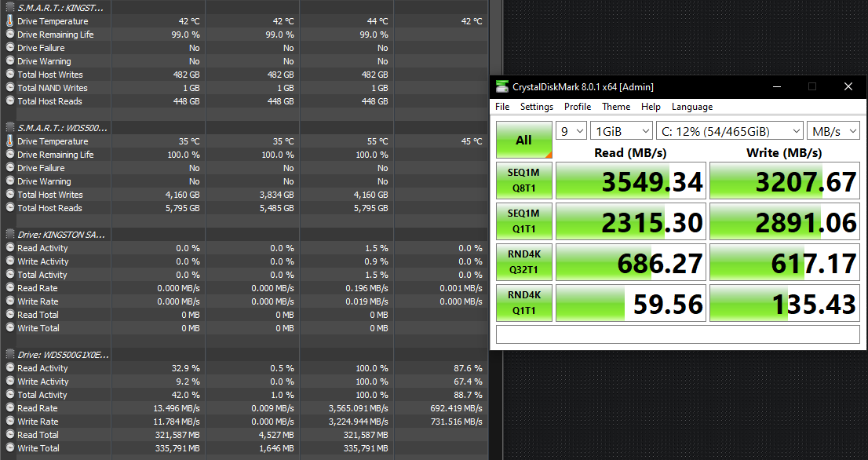
Task: Click the Write Activity icon under Drive: KINGSTON
Action: (x=10, y=261)
